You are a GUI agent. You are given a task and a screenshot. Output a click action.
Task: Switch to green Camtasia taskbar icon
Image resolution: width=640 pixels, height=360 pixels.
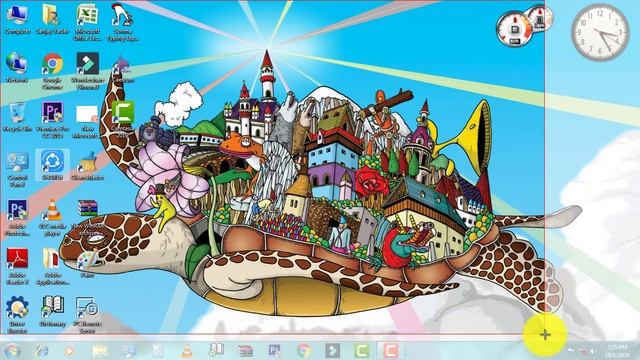362,350
